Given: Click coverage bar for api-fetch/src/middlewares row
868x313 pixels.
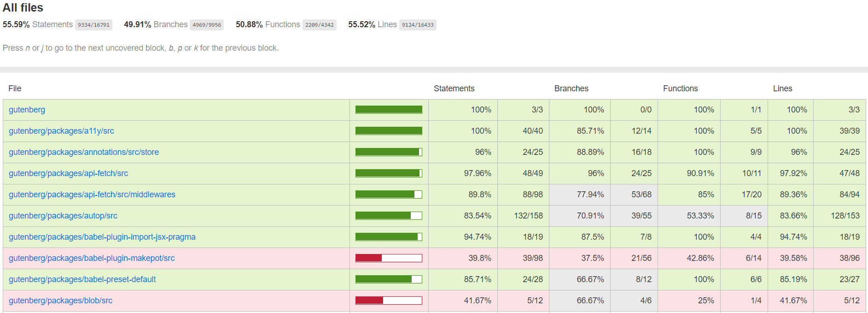Looking at the screenshot, I should (389, 195).
